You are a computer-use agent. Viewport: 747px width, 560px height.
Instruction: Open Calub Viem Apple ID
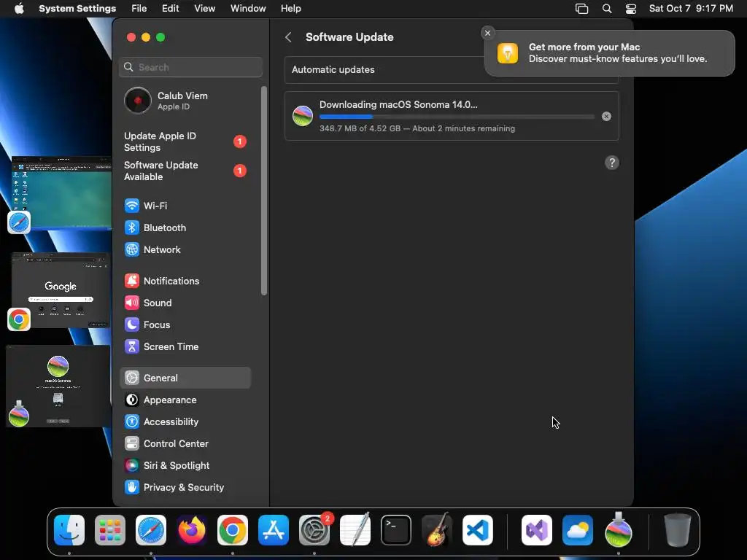point(185,101)
